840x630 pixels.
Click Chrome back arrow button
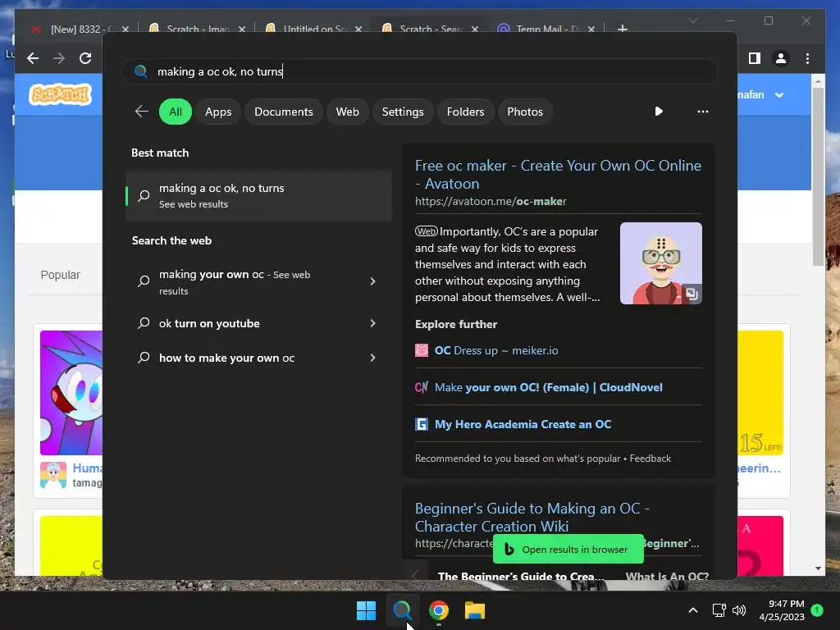(x=33, y=58)
